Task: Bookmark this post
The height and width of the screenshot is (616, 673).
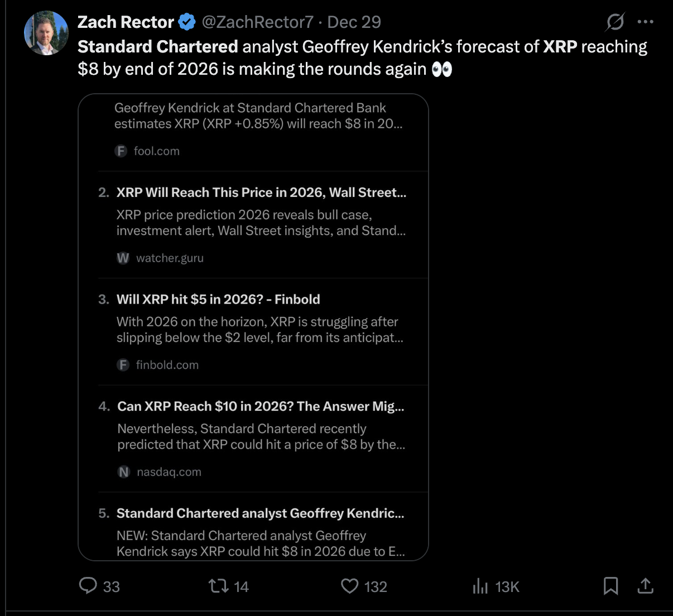Action: 610,586
